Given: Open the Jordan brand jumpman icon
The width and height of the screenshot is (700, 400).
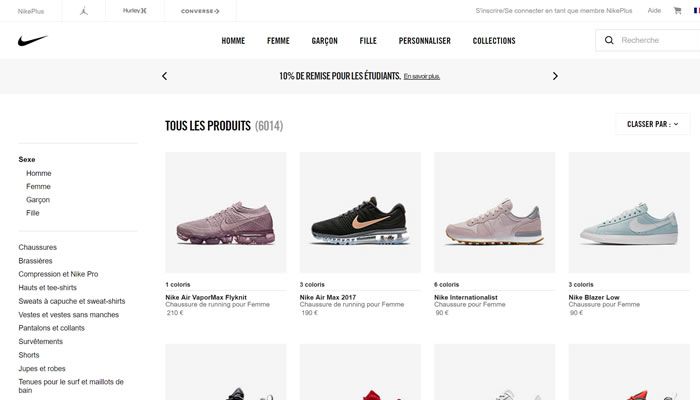Looking at the screenshot, I should (x=84, y=11).
